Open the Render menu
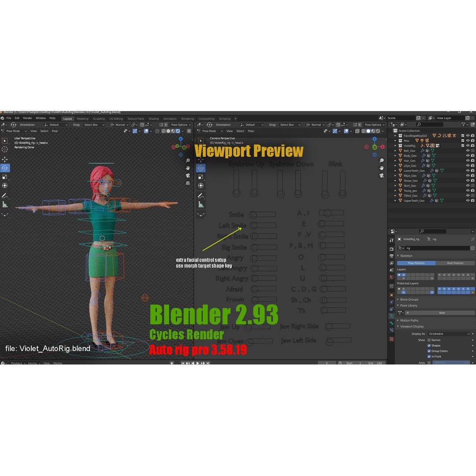Viewport: 476px width, 476px height. 28,118
